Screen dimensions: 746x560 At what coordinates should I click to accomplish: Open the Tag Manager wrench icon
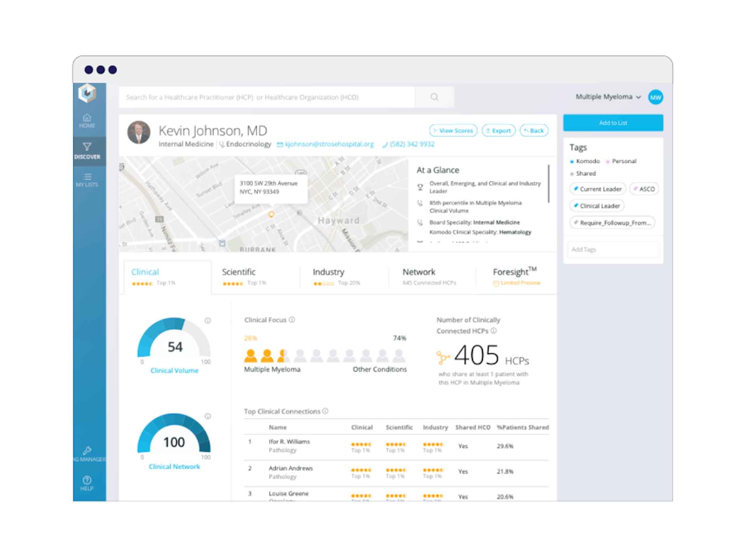point(87,451)
